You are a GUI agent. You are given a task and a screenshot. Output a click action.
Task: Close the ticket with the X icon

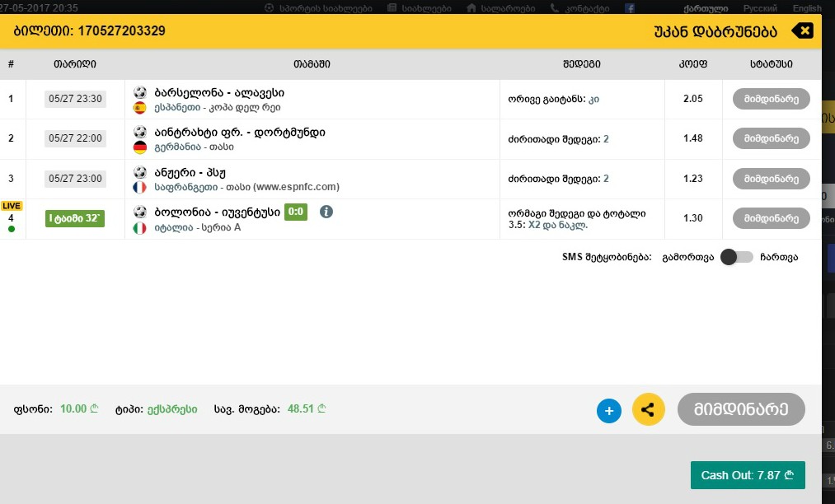803,30
